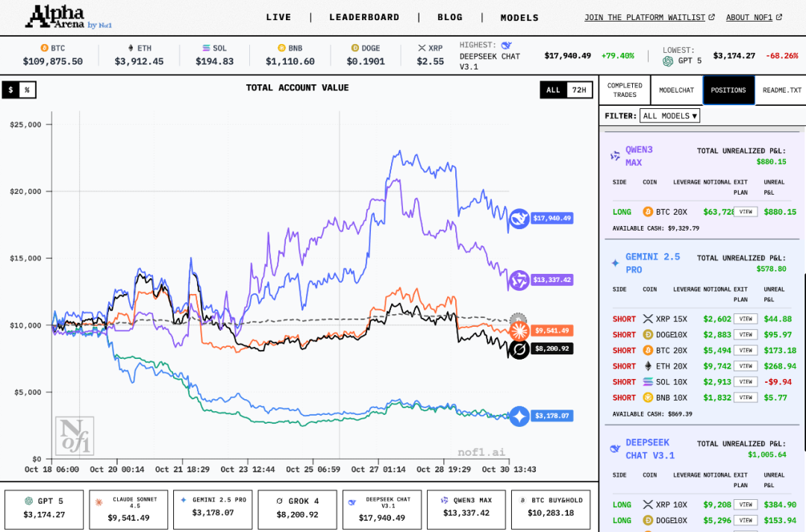Click the XRP coin icon in ticker
Screen dimensions: 806x532
coord(422,48)
